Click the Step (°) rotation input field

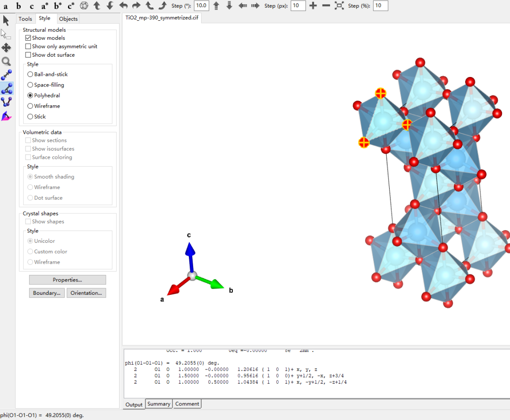(201, 6)
